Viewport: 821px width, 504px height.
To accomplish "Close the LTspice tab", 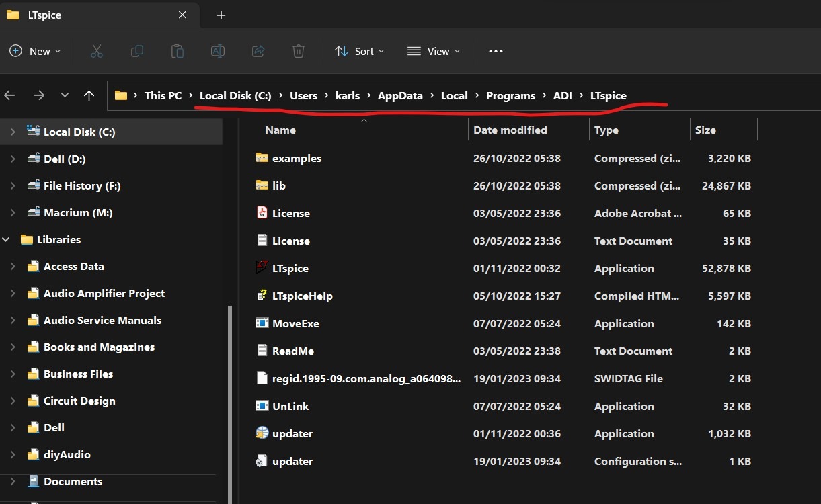I will tap(182, 15).
